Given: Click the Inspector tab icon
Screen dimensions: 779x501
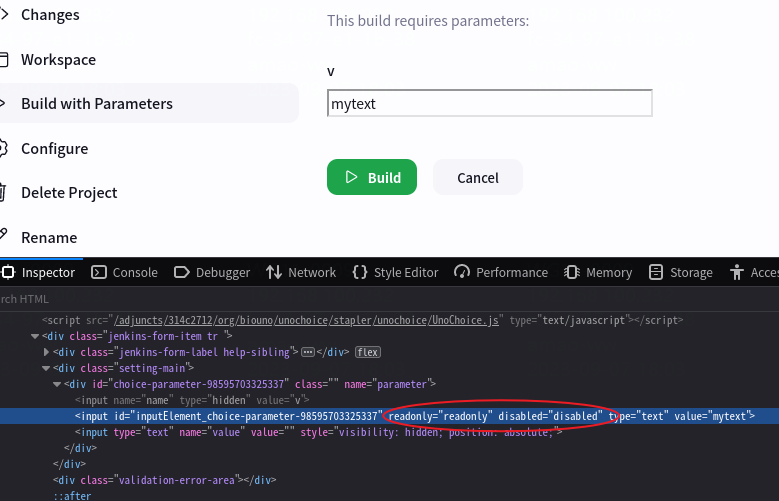Looking at the screenshot, I should (x=8, y=272).
